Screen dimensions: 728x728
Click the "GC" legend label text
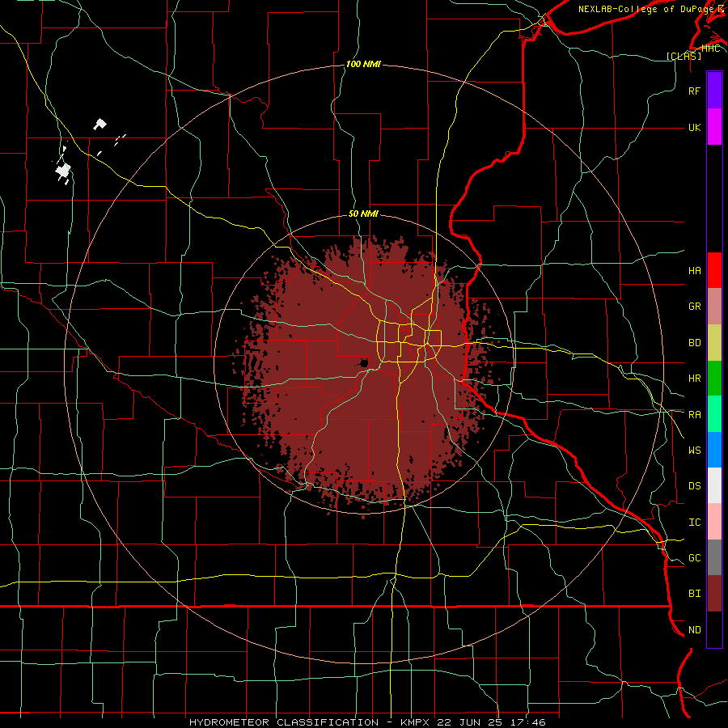(694, 558)
